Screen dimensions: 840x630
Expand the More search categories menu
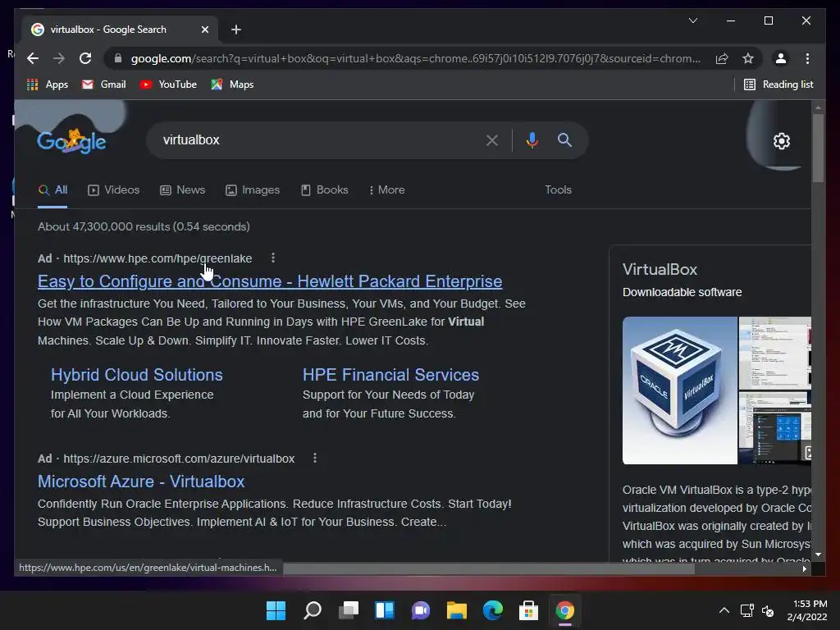tap(387, 190)
